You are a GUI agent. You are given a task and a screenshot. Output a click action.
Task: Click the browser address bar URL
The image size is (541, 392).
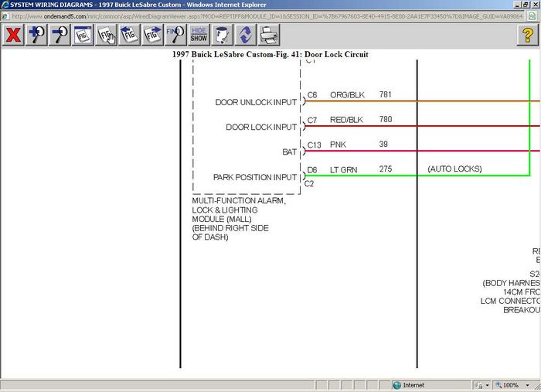click(x=267, y=16)
